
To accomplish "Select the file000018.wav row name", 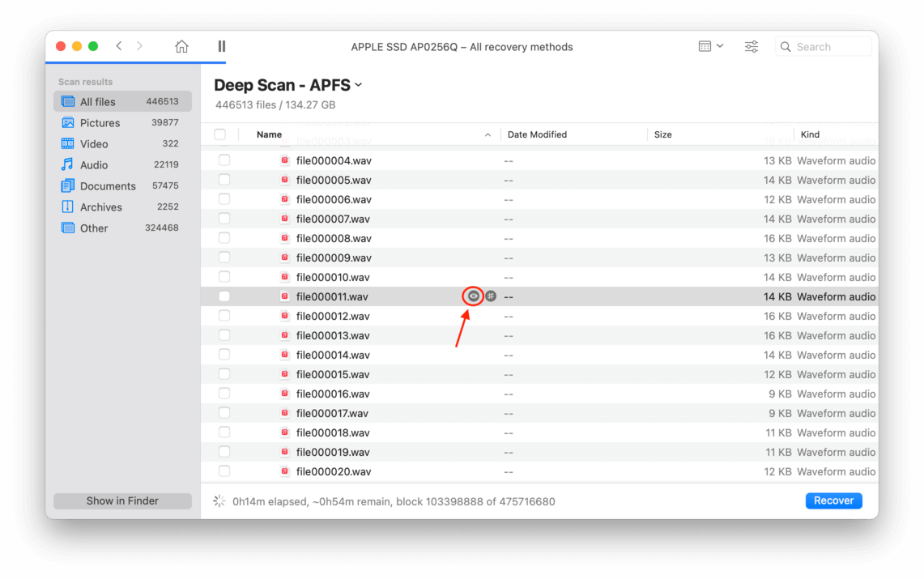I will pyautogui.click(x=333, y=433).
